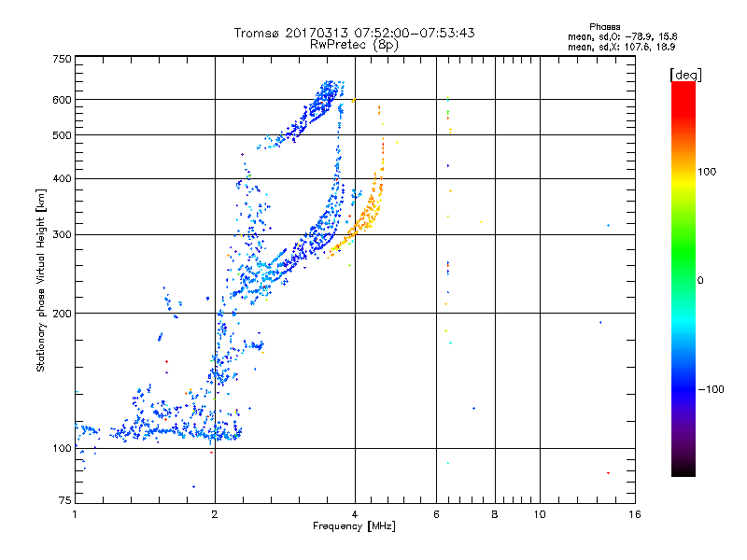Click the red data point near 16 MHz
747x560 pixels.
(609, 473)
